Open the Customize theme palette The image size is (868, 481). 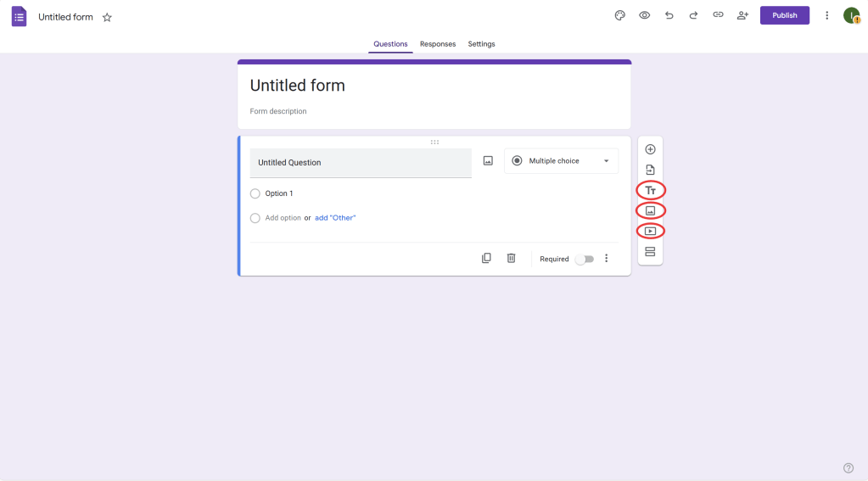tap(619, 15)
